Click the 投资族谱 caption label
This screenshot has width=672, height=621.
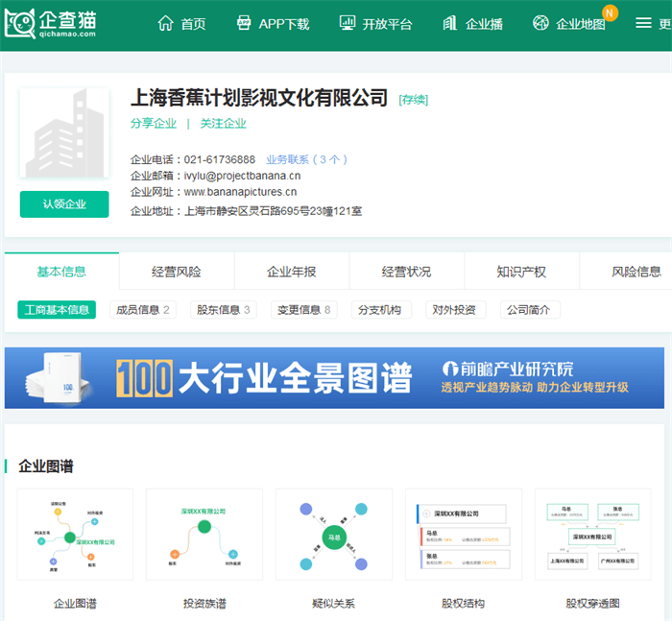point(204,604)
